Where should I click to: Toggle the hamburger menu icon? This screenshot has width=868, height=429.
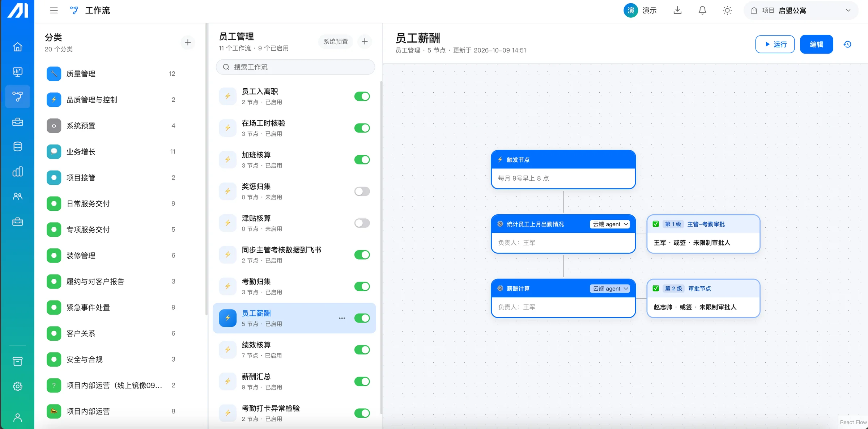tap(54, 10)
